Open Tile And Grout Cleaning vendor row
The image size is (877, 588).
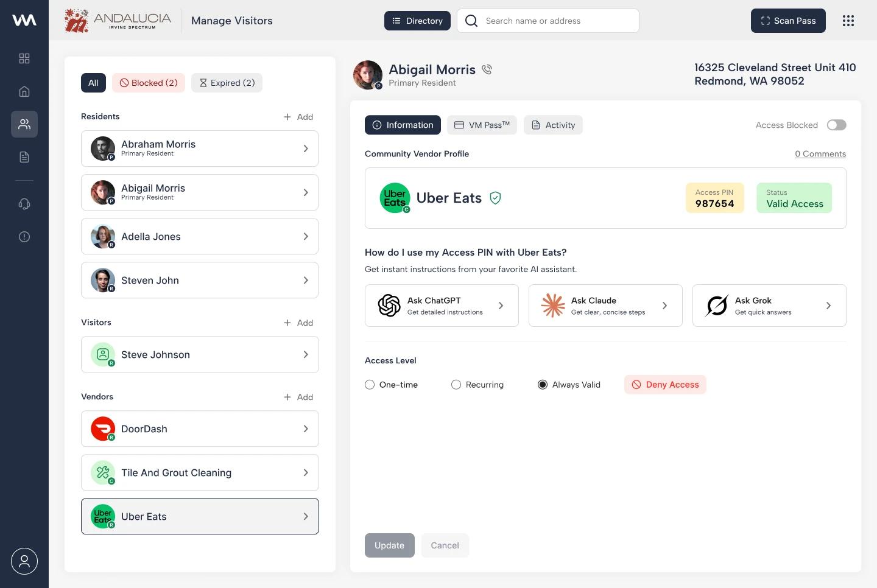point(200,472)
